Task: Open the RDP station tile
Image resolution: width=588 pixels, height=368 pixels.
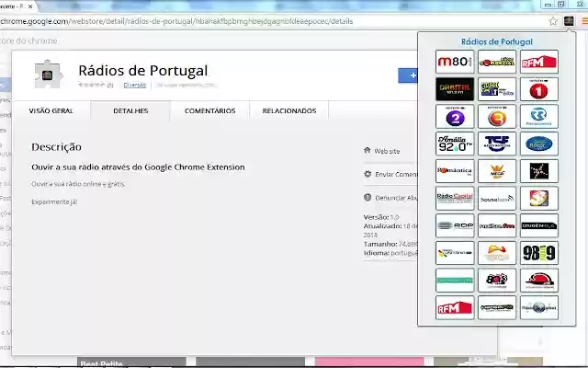Action: [x=455, y=225]
